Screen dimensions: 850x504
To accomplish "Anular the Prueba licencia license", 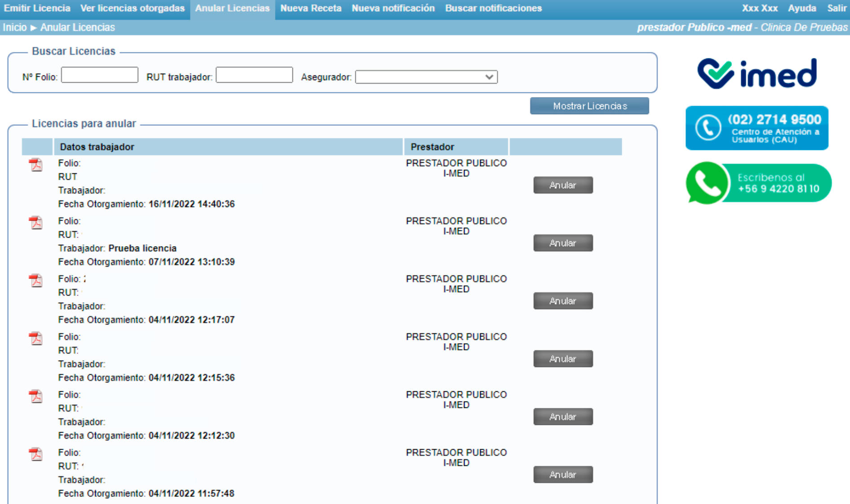I will click(563, 243).
